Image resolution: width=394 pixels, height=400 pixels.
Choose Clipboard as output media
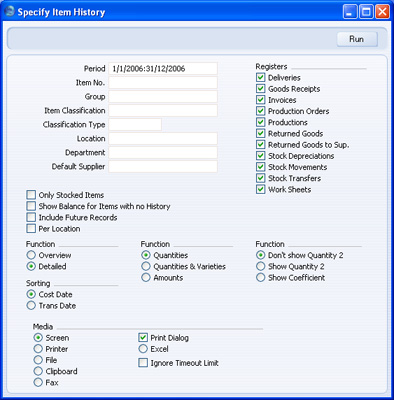38,371
